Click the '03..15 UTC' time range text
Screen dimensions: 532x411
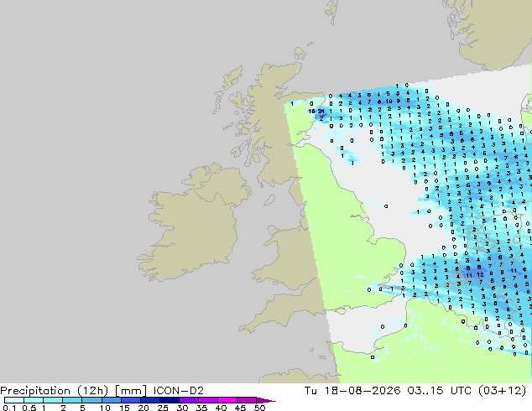(x=440, y=391)
